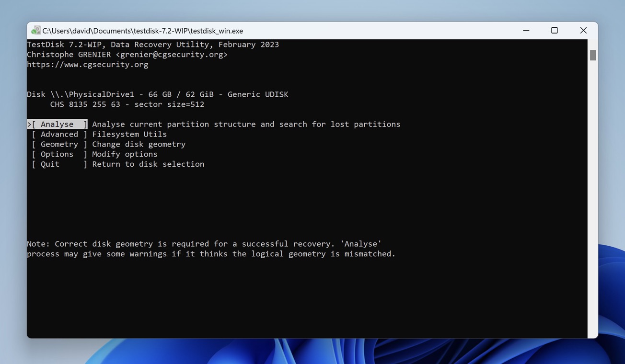Select the Analyse menu option
Image resolution: width=625 pixels, height=364 pixels.
point(57,124)
